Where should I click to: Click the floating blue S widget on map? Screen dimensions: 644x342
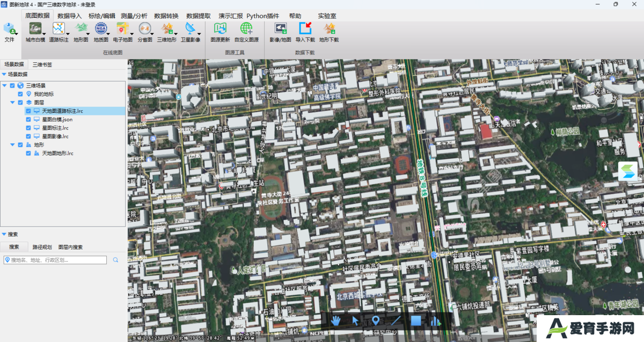pyautogui.click(x=628, y=171)
